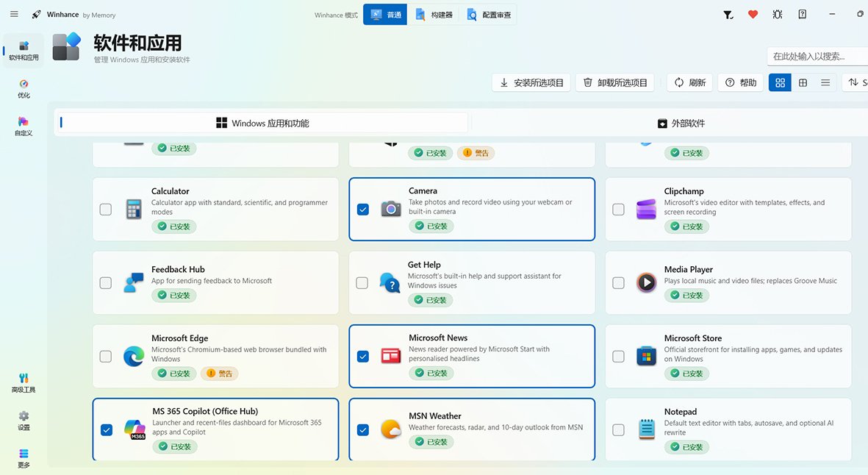Screen dimensions: 868x475
Task: Click the question mark document icon
Action: [x=802, y=15]
